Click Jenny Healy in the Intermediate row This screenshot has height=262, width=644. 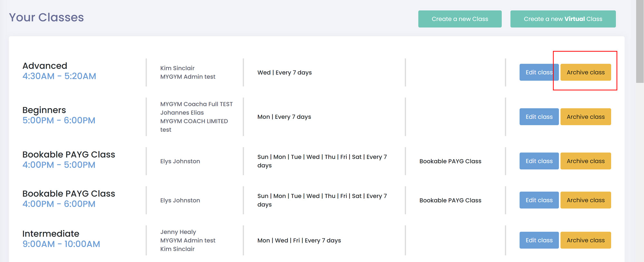(178, 232)
